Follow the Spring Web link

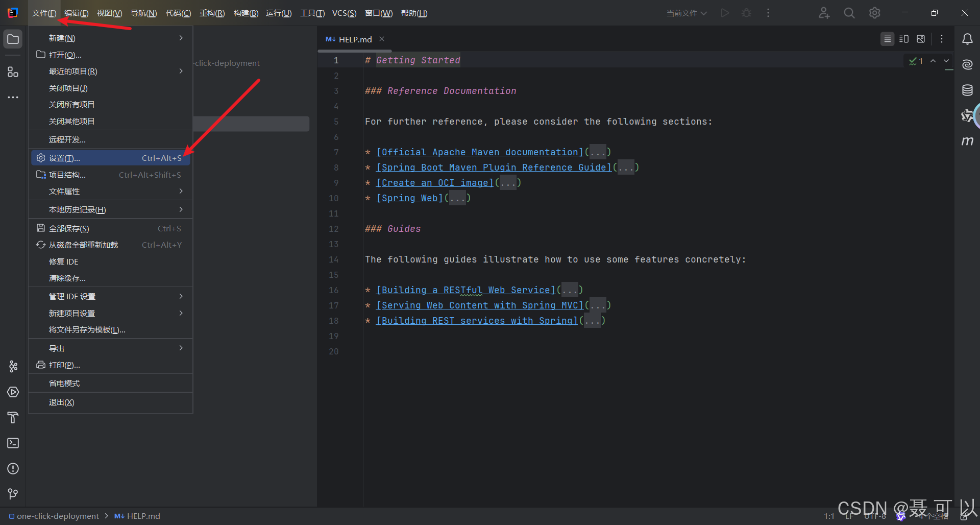pos(410,198)
